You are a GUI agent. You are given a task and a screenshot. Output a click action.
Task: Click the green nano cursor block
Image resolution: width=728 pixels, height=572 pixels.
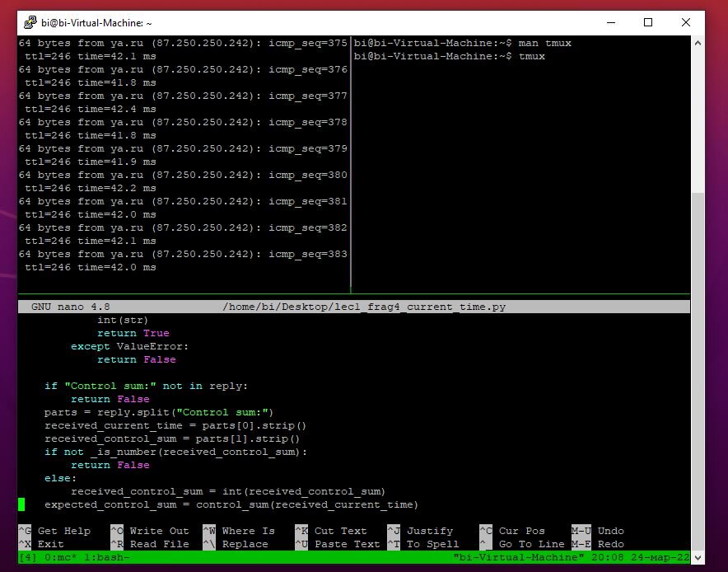coord(21,504)
